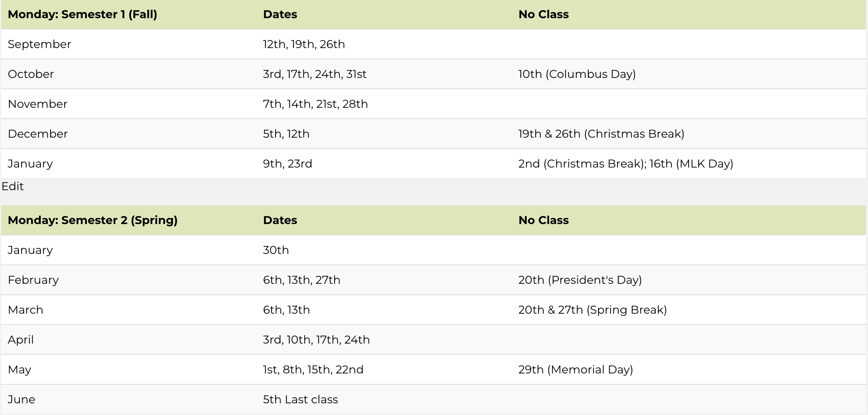Viewport: 868px width, 415px height.
Task: Click the September row label
Action: click(x=39, y=44)
